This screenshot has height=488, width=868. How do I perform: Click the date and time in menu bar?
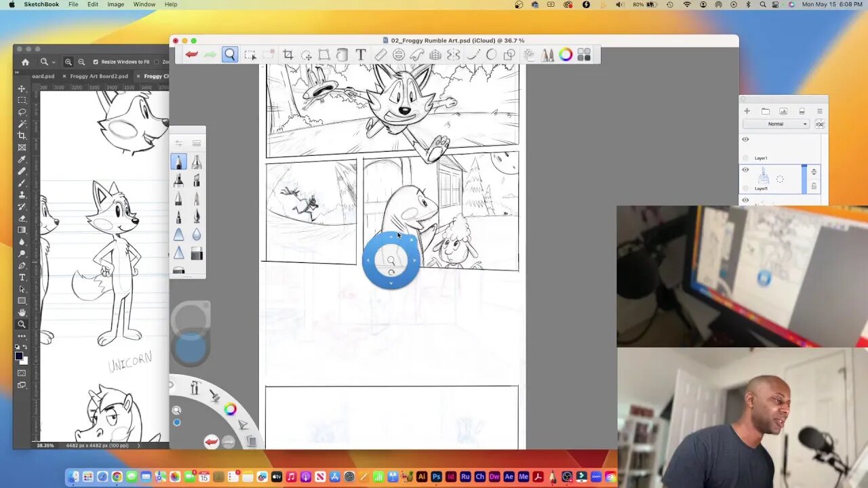pyautogui.click(x=833, y=5)
